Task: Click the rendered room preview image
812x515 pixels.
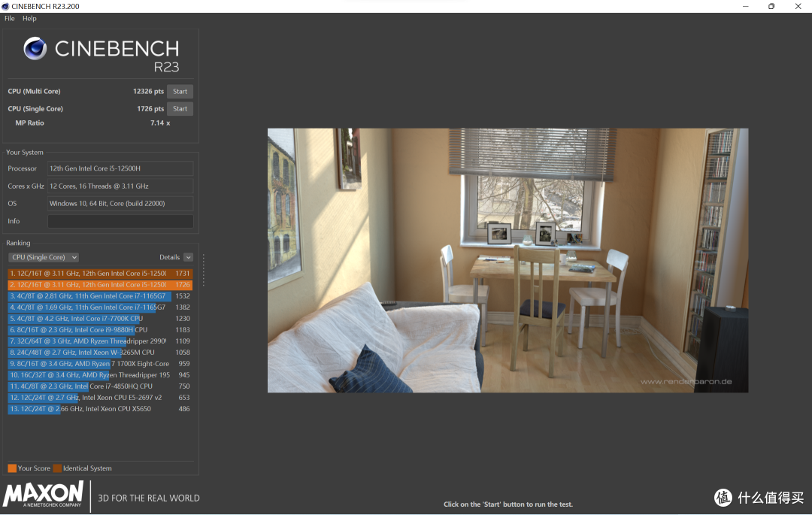Action: click(x=507, y=260)
